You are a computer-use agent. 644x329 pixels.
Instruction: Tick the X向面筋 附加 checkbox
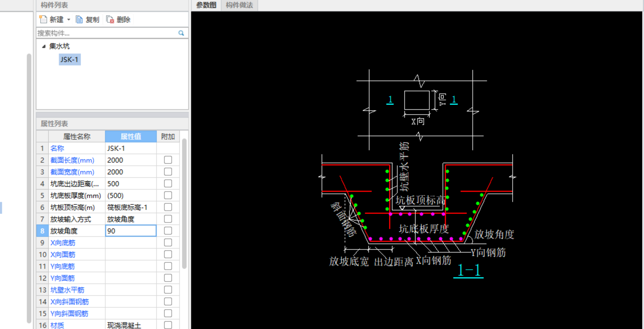tap(168, 254)
